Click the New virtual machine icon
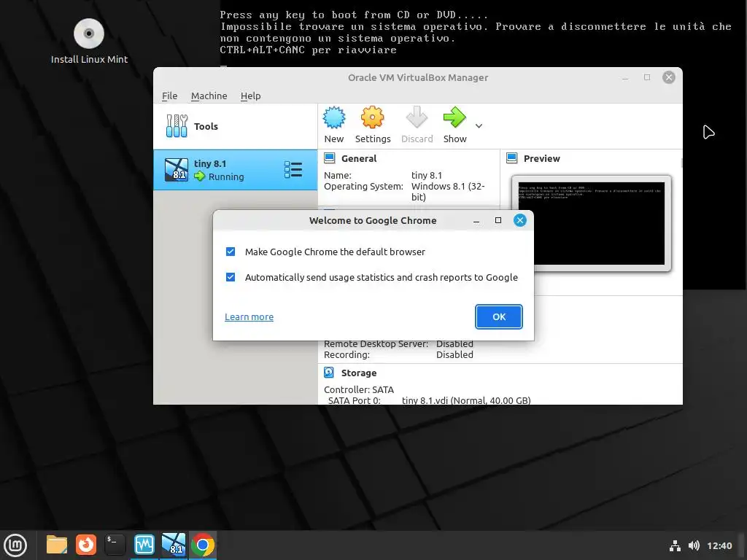Image resolution: width=747 pixels, height=560 pixels. click(x=334, y=117)
